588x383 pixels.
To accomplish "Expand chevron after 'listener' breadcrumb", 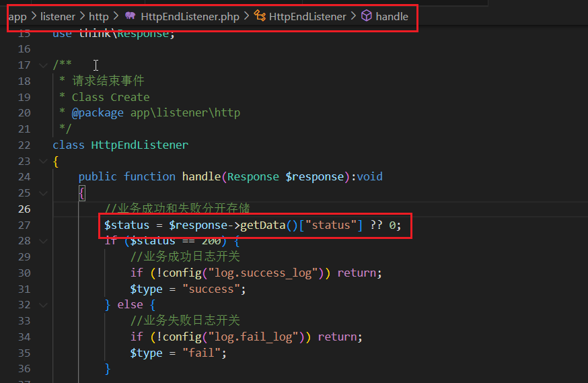I will [x=82, y=16].
